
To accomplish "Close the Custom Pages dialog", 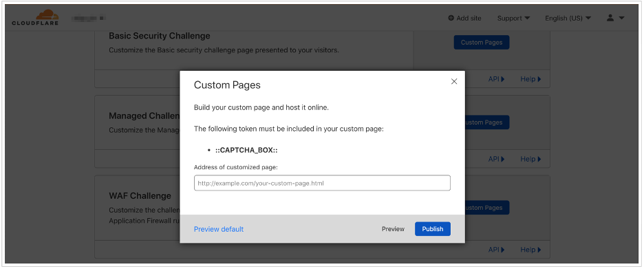I will click(x=454, y=81).
